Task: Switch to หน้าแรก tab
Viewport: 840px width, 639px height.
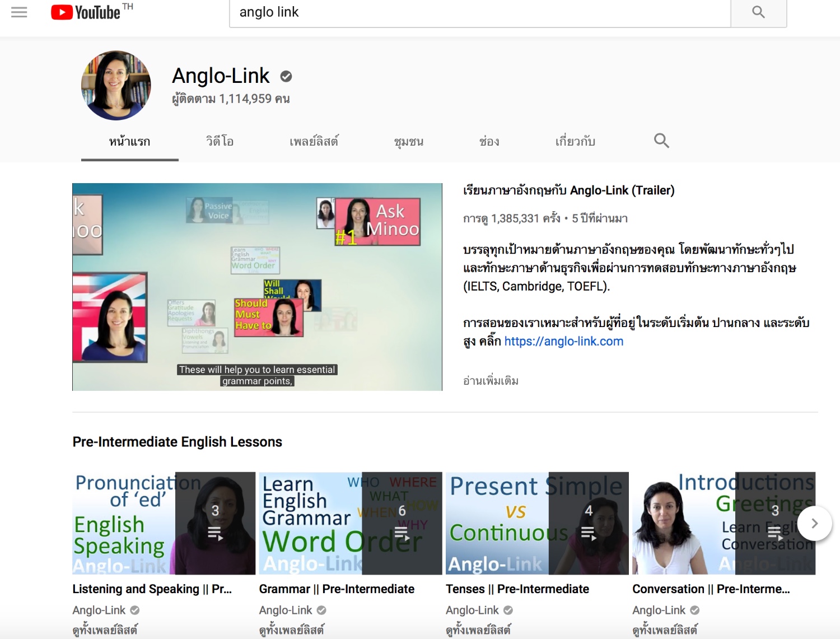Action: (x=129, y=142)
